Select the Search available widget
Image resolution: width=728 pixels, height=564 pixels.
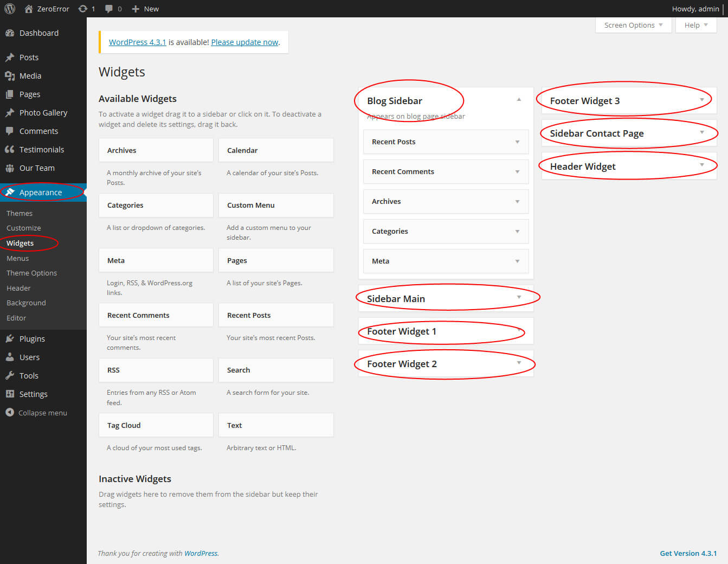pyautogui.click(x=276, y=370)
